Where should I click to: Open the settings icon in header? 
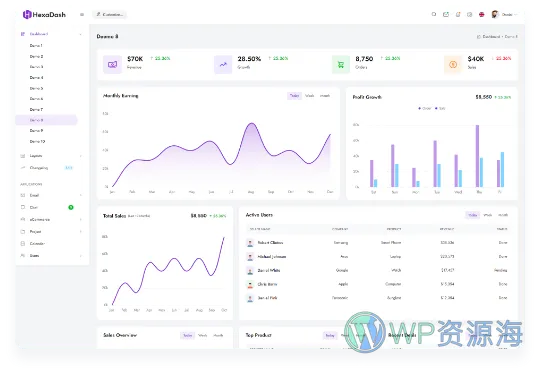(x=469, y=14)
